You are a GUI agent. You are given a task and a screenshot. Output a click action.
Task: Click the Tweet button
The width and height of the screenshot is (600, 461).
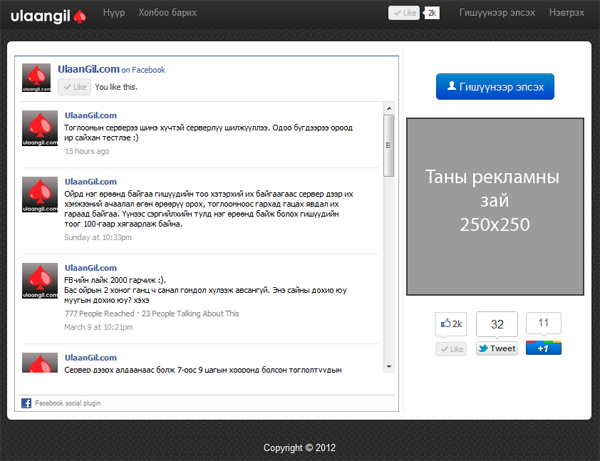point(497,349)
